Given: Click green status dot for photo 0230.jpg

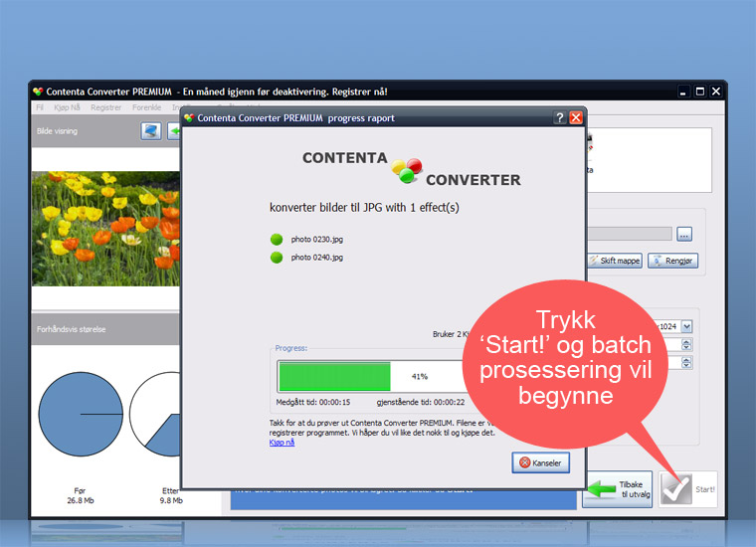Looking at the screenshot, I should click(x=277, y=239).
